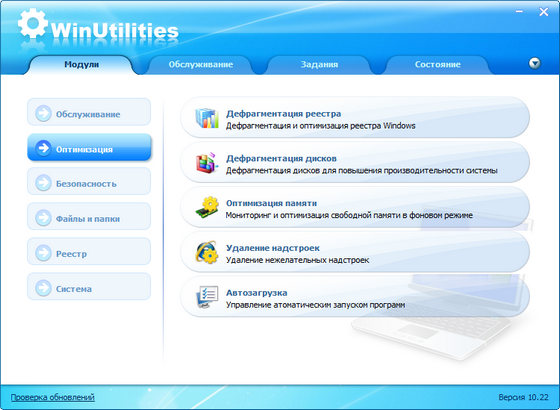Click description 'Дефрагментация дисков для повышения производительности'
The height and width of the screenshot is (410, 560).
click(362, 170)
